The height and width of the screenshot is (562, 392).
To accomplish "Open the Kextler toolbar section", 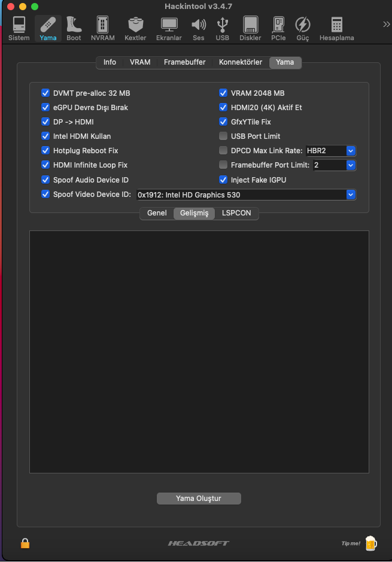I will pos(135,29).
